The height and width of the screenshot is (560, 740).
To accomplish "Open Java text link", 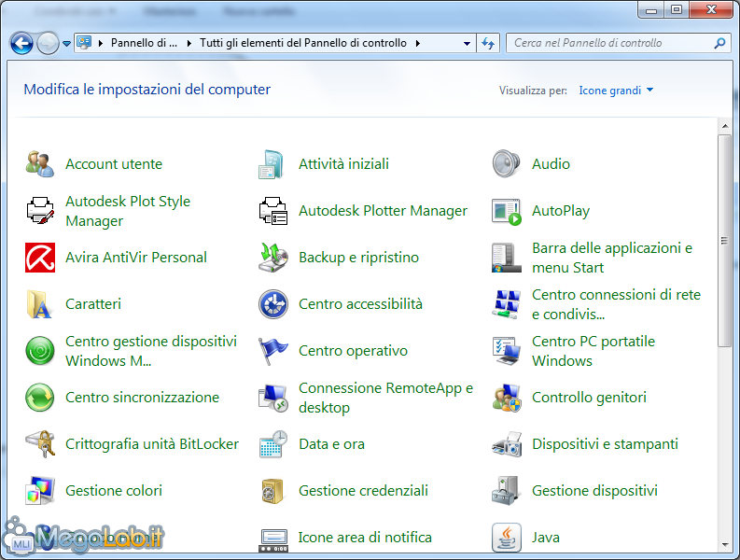I will [x=546, y=538].
